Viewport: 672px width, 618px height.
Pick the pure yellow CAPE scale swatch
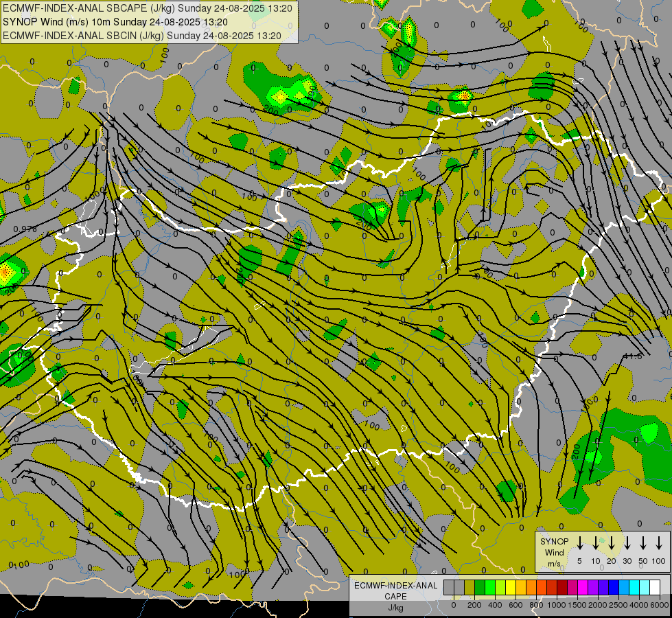[x=511, y=587]
